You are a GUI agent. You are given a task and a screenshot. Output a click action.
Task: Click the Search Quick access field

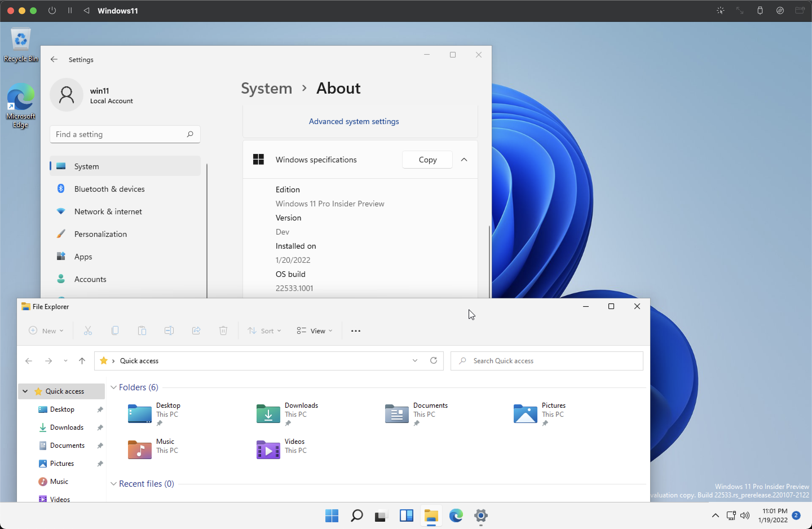point(546,361)
